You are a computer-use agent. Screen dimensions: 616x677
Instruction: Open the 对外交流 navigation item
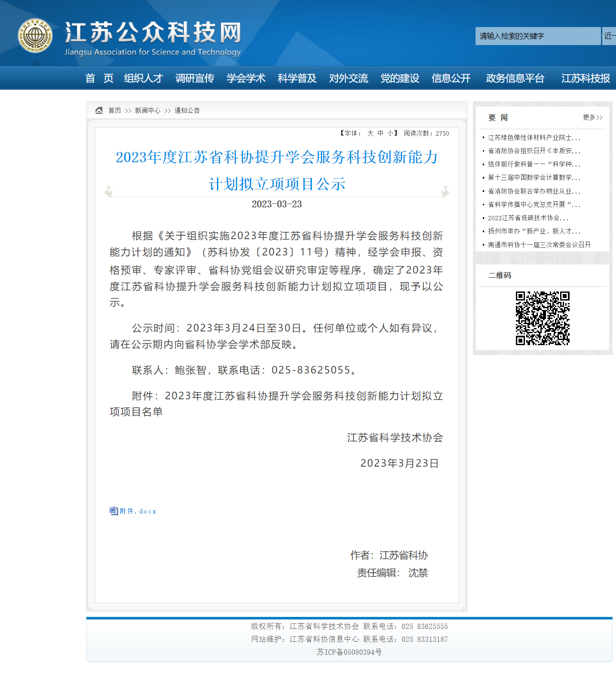coord(348,78)
